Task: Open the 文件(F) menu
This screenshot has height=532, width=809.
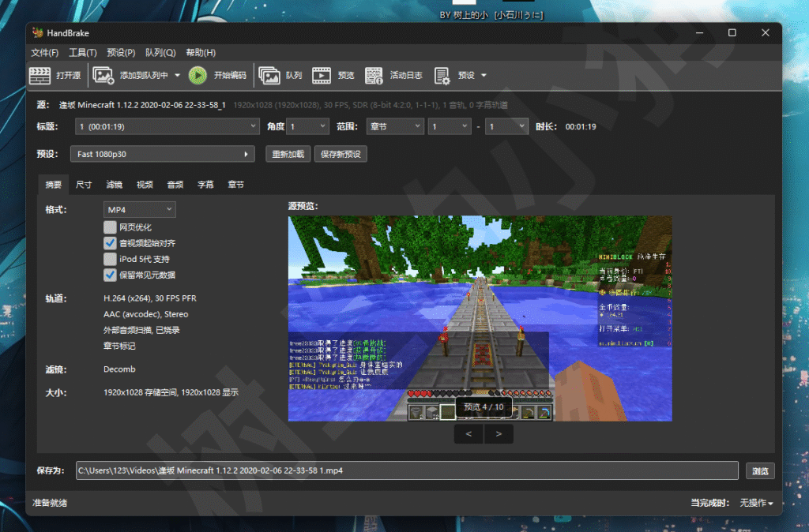Action: [x=45, y=53]
